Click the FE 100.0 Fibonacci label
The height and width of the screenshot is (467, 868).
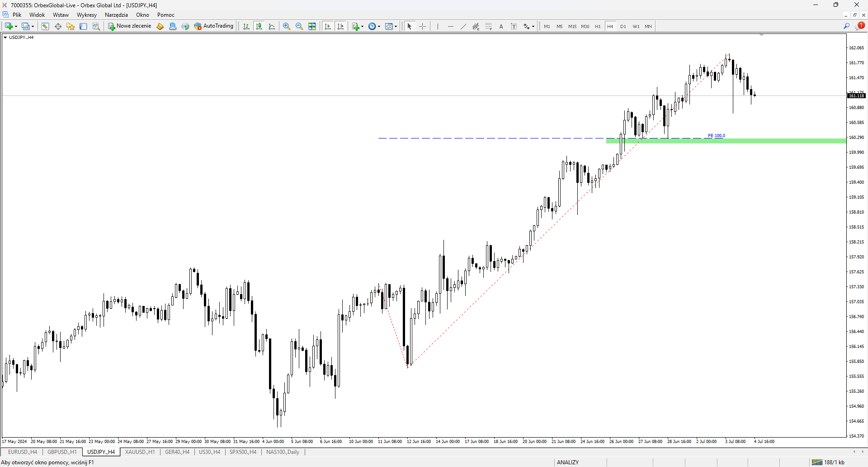[717, 136]
